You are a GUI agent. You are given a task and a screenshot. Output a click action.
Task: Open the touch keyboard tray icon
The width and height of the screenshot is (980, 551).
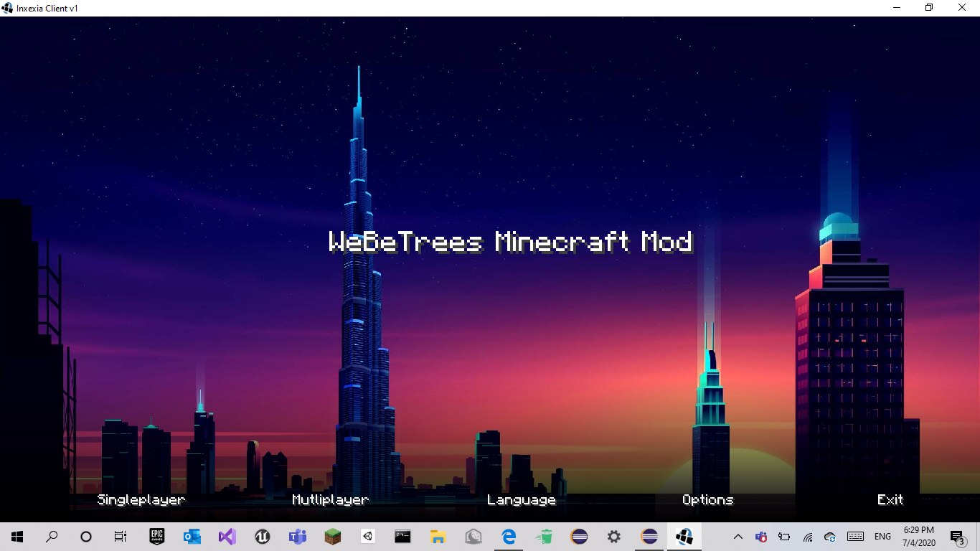coord(855,537)
